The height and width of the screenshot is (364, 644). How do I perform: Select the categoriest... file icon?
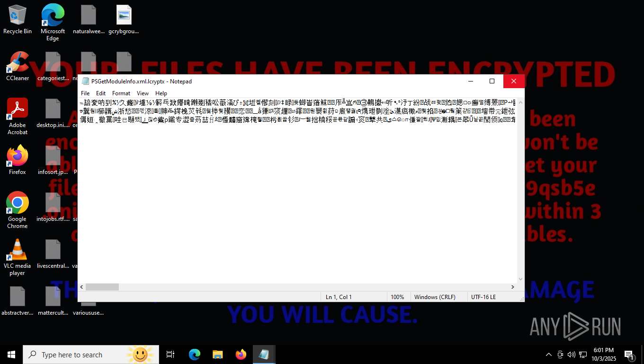pyautogui.click(x=53, y=66)
